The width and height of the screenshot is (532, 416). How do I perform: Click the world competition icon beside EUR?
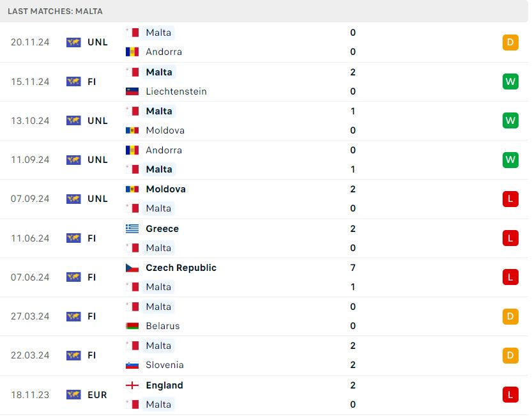click(x=73, y=395)
